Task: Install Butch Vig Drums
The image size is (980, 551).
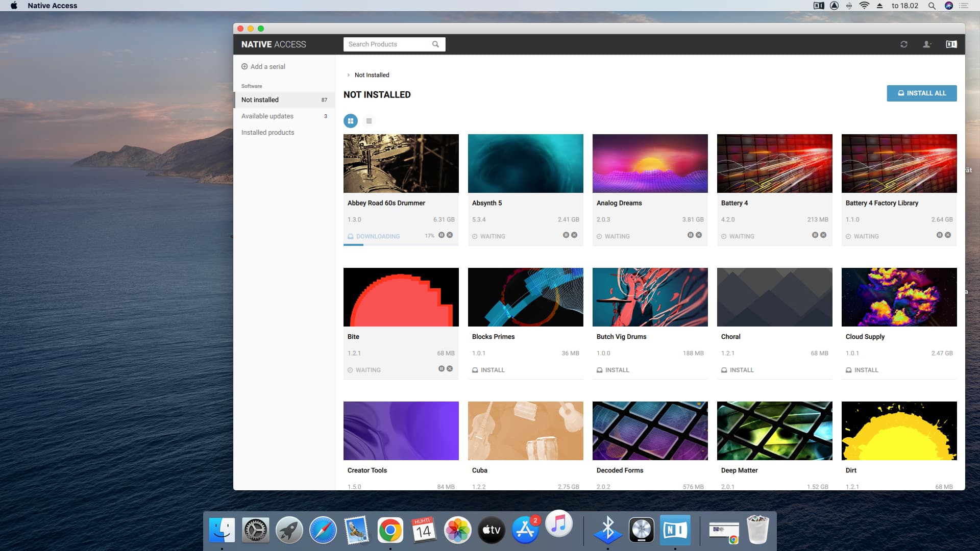Action: pyautogui.click(x=613, y=370)
